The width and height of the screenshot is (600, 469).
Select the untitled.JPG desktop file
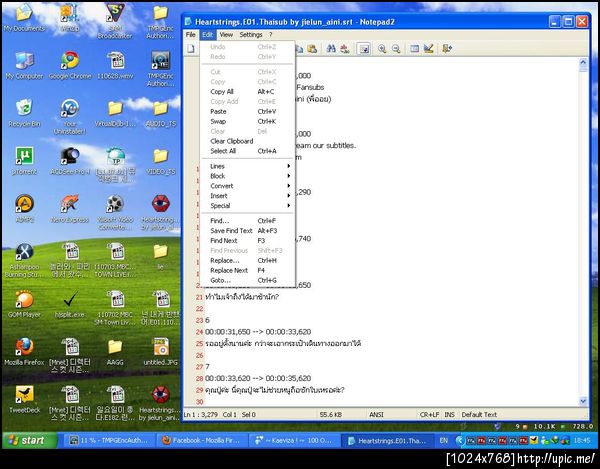click(161, 351)
